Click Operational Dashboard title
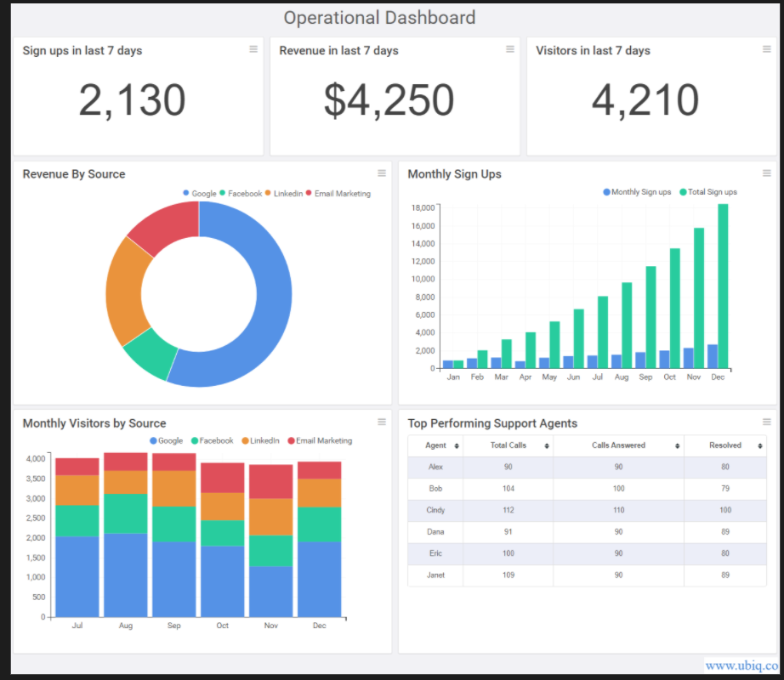 click(379, 18)
